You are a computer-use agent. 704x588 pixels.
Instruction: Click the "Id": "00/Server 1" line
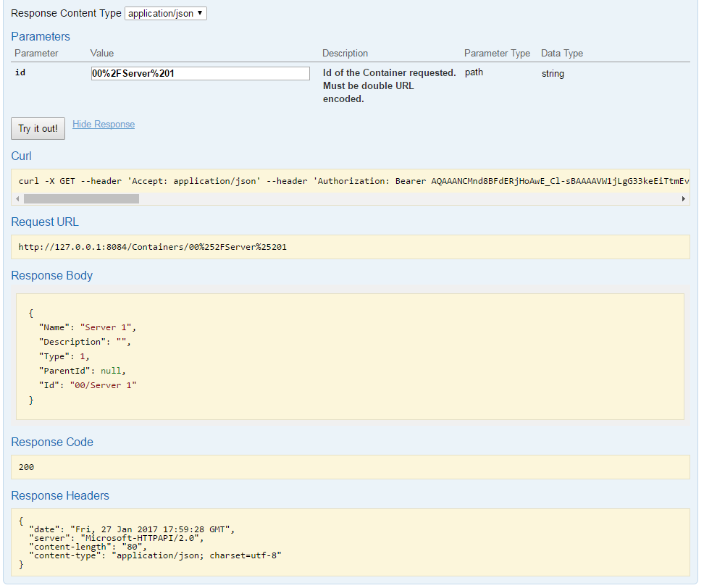coord(88,385)
